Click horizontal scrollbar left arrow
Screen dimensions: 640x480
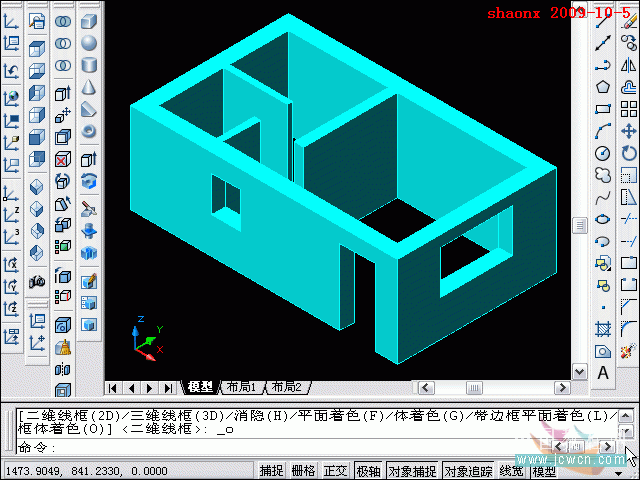(x=427, y=387)
